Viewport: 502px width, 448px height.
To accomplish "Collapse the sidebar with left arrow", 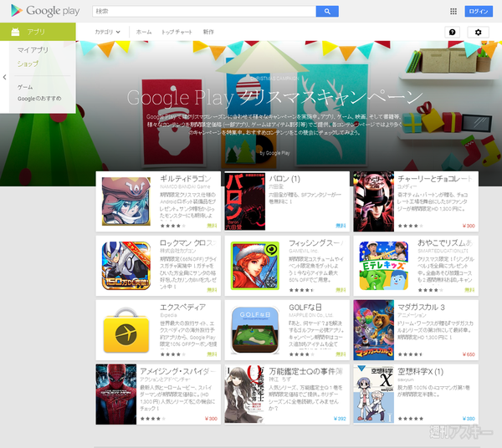I will 4,77.
